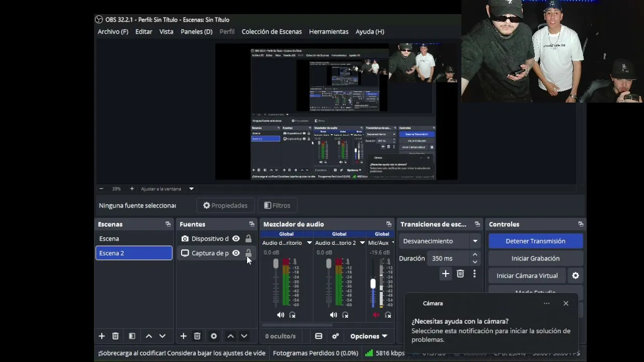644x362 pixels.
Task: Toggle mixer layout icon in audio mixer toolbar
Action: (318, 336)
